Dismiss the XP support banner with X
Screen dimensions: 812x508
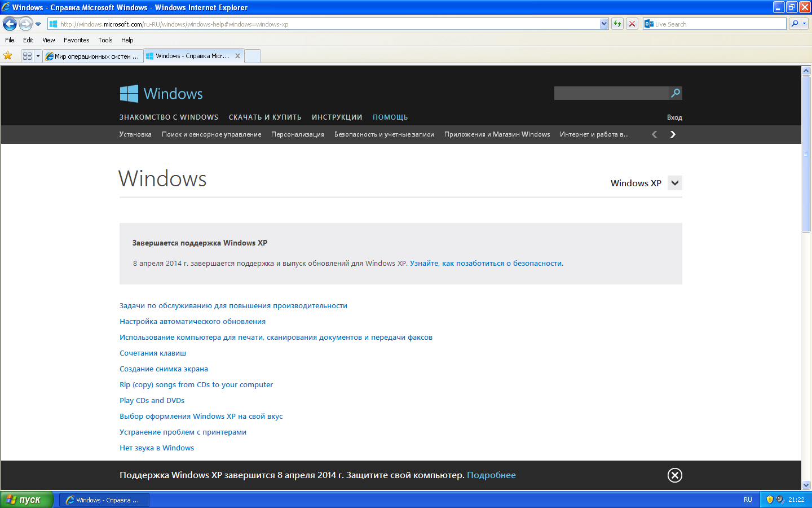coord(674,475)
